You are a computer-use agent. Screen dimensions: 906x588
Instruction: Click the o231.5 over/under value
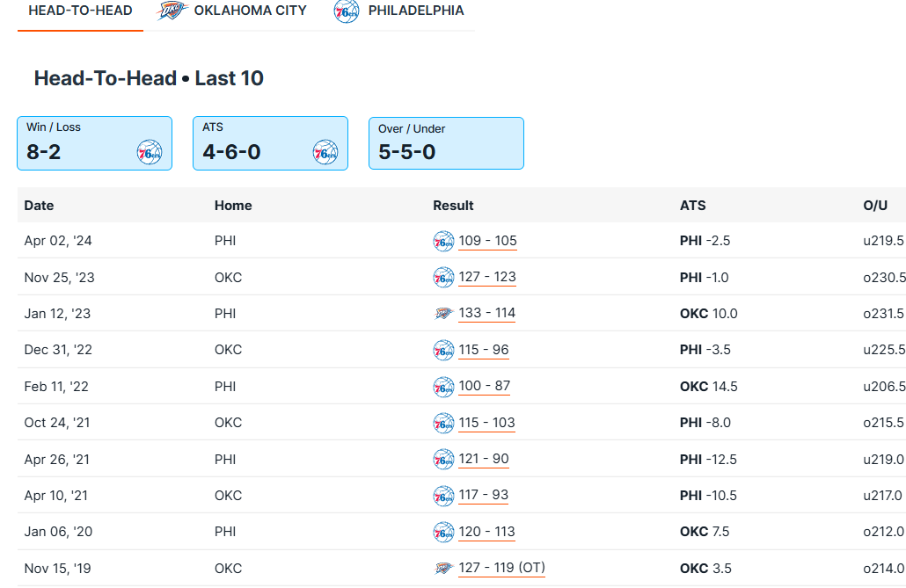click(883, 314)
